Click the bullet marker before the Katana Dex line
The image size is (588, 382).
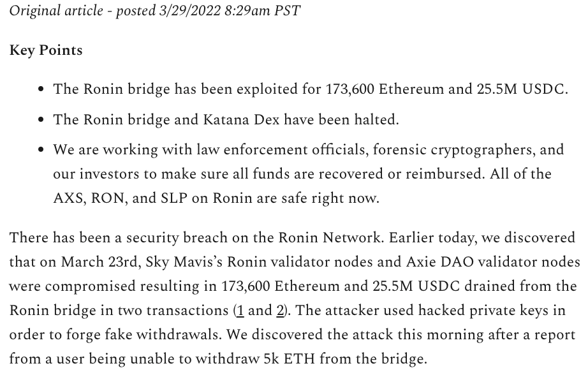41,120
